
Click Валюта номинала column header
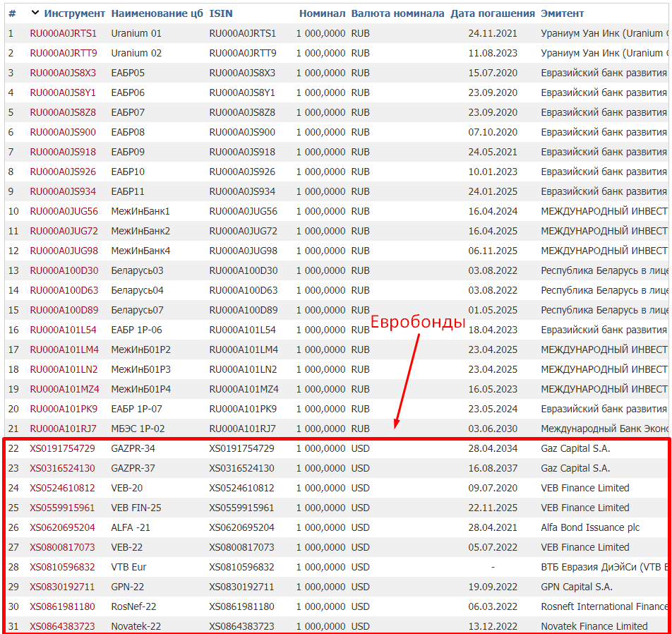pos(397,13)
